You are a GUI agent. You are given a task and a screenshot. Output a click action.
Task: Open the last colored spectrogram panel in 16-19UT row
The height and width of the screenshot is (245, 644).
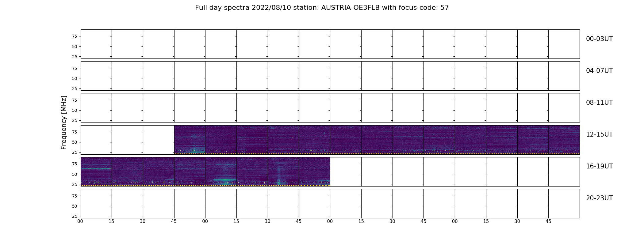tap(315, 171)
